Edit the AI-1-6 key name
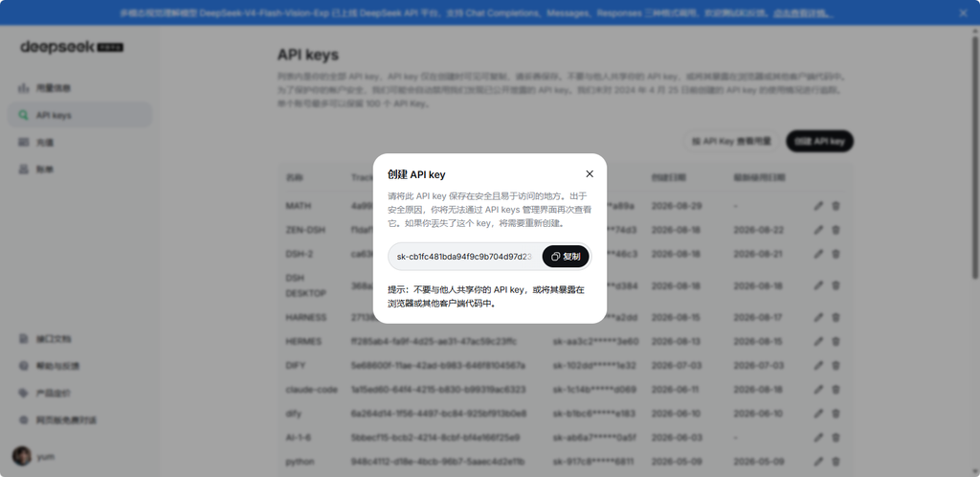 [818, 438]
